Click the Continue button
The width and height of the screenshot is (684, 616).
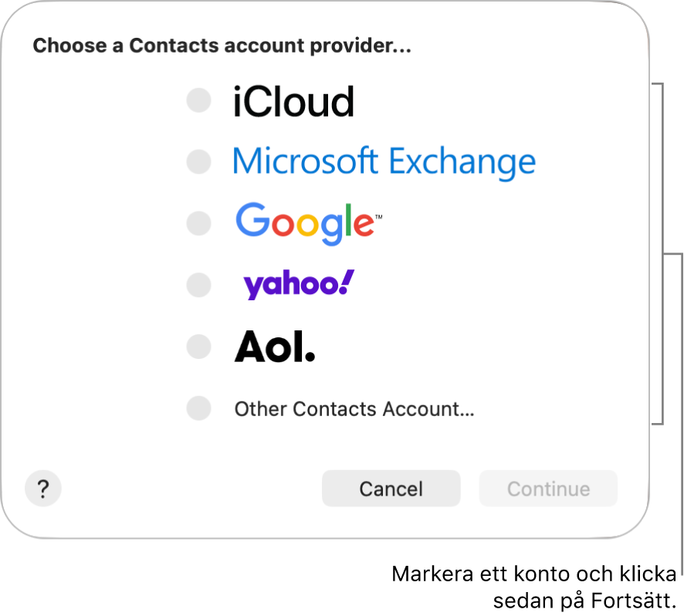pos(548,489)
